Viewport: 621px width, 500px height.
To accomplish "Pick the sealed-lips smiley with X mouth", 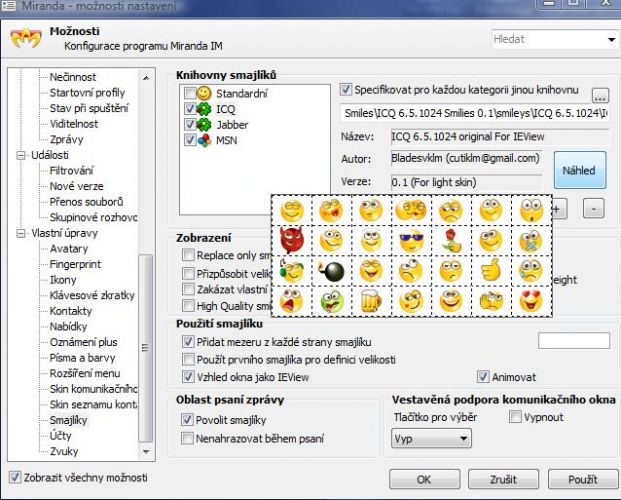I will (531, 240).
